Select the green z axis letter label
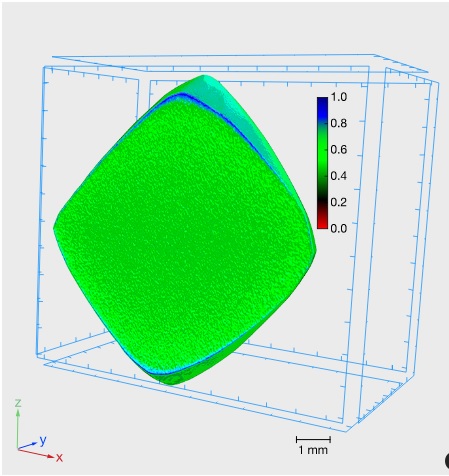The height and width of the screenshot is (476, 449). tap(18, 403)
